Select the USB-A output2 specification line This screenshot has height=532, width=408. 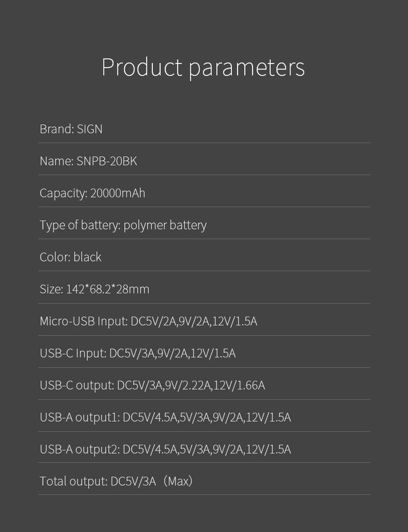[165, 449]
